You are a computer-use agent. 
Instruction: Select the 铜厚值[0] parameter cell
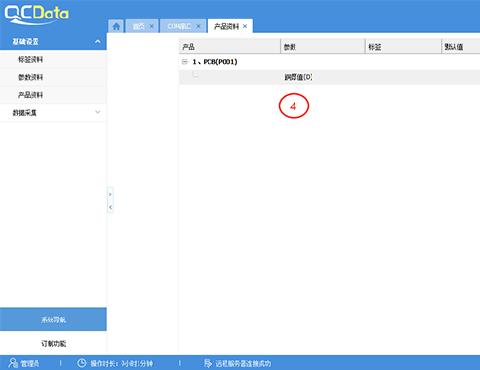298,77
